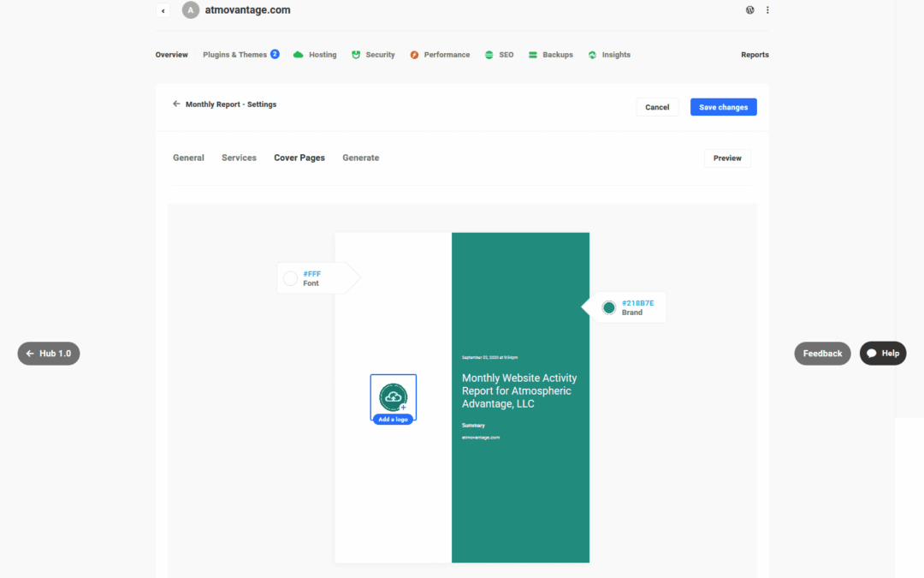Click the cloud upload logo icon
Screen dimensions: 924x578
point(393,397)
